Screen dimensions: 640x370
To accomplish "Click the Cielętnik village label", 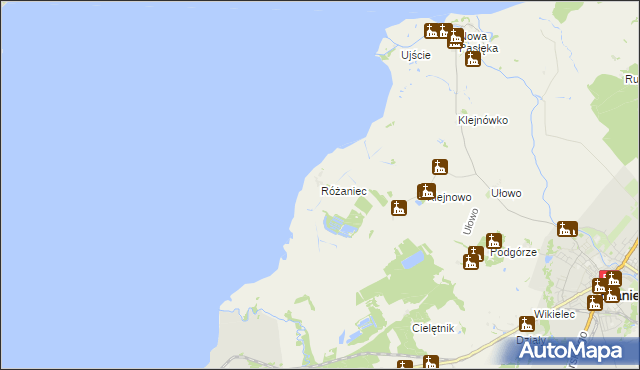I will click(433, 328).
